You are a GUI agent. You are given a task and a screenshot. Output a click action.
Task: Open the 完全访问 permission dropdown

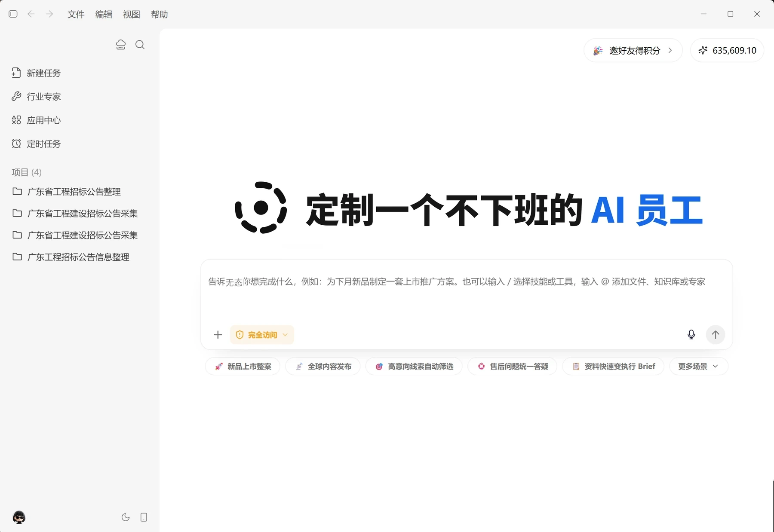tap(262, 335)
